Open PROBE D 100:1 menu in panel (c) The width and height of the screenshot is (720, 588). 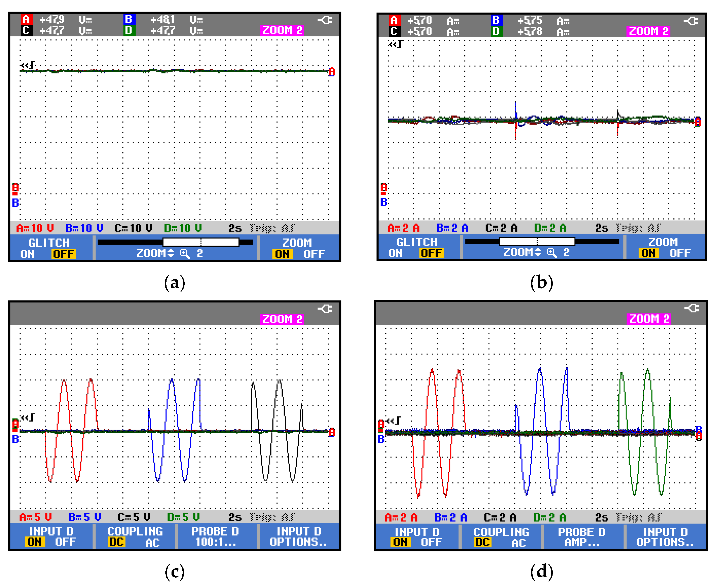tap(216, 537)
